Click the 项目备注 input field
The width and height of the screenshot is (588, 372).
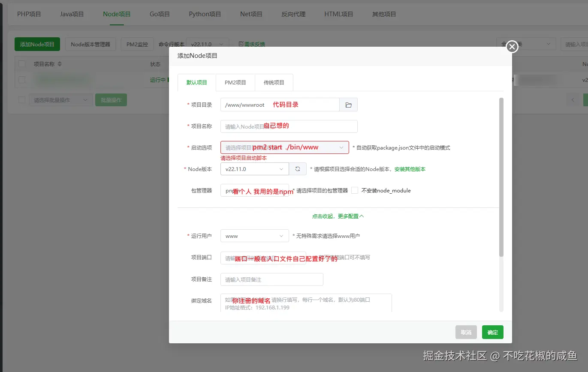click(x=272, y=279)
